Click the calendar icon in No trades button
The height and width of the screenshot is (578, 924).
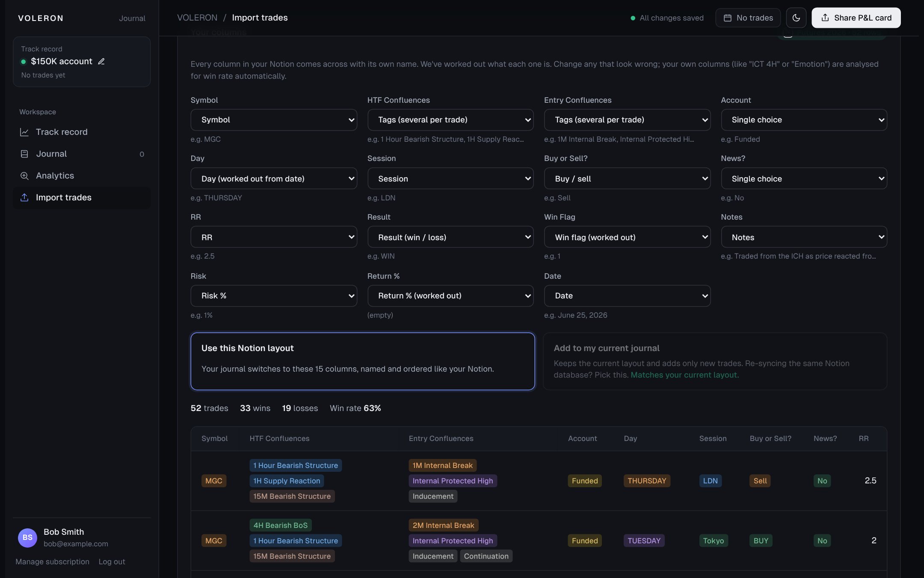(727, 18)
